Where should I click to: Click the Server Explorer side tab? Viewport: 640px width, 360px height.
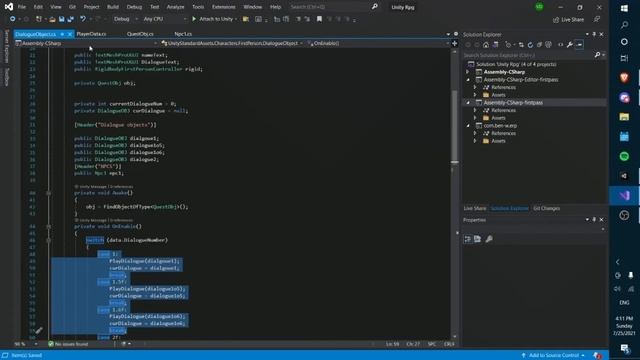(7, 47)
